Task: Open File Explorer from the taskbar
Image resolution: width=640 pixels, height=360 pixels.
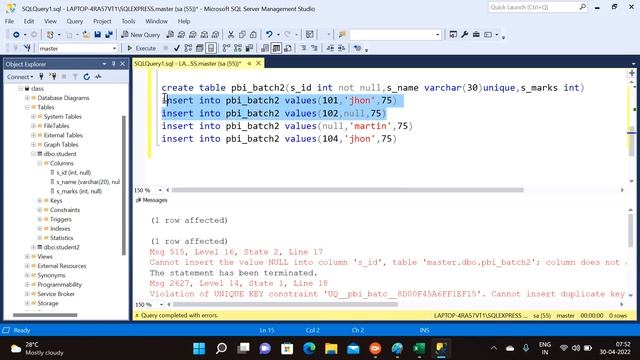Action: [x=331, y=349]
